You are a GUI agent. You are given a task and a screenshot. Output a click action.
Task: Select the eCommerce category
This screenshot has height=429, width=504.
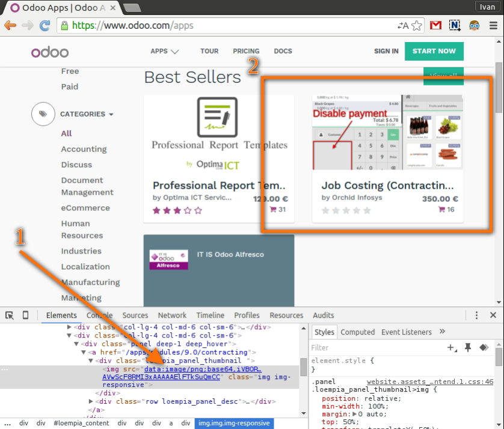85,208
